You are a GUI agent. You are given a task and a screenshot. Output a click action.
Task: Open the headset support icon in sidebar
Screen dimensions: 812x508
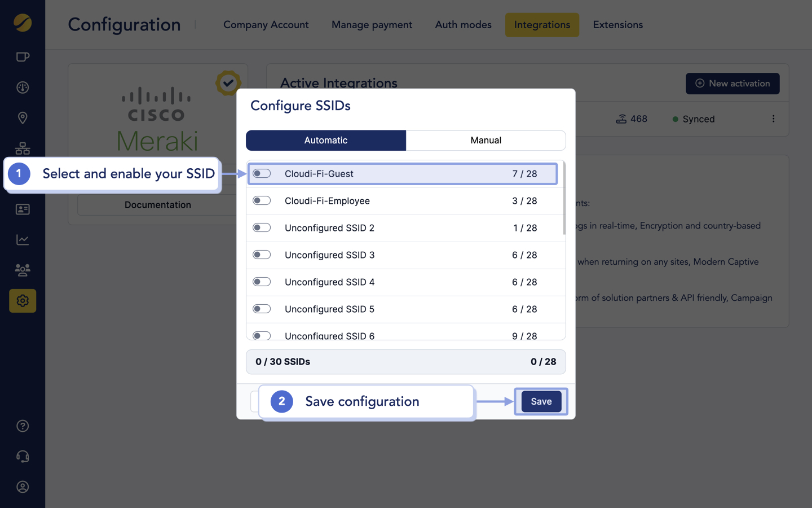[x=22, y=456]
